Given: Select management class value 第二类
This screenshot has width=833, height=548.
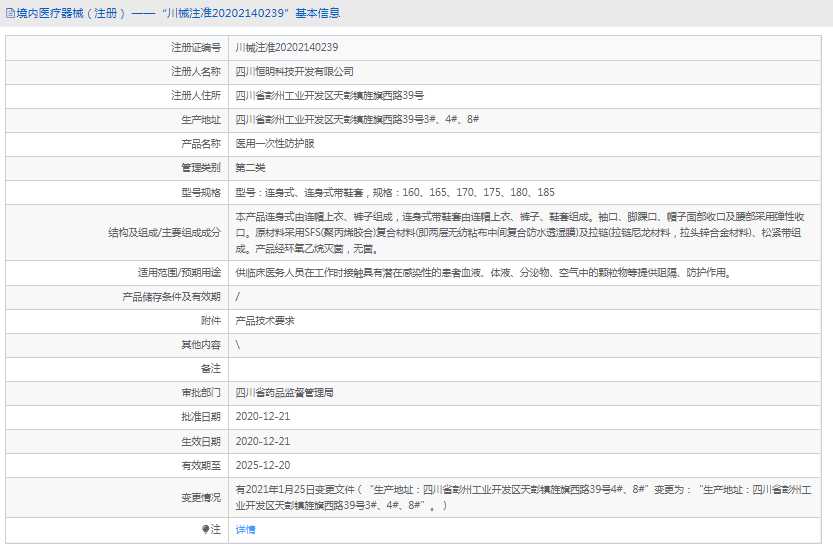Looking at the screenshot, I should point(250,168).
